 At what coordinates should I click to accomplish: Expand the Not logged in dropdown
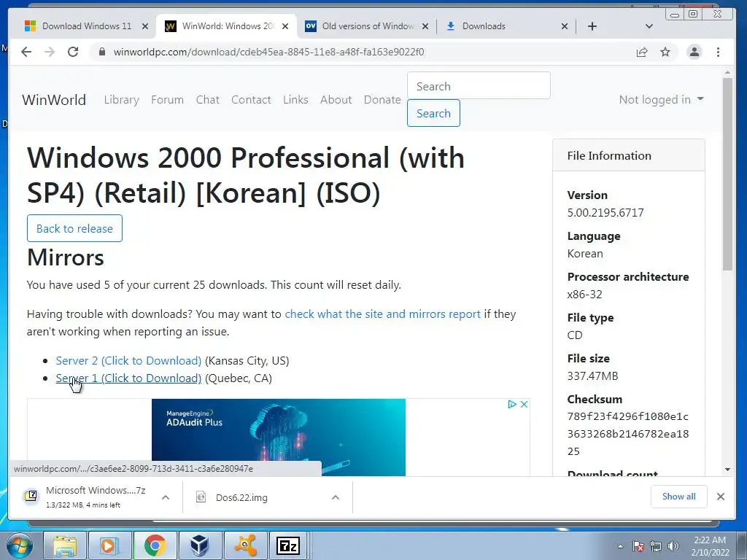point(661,99)
